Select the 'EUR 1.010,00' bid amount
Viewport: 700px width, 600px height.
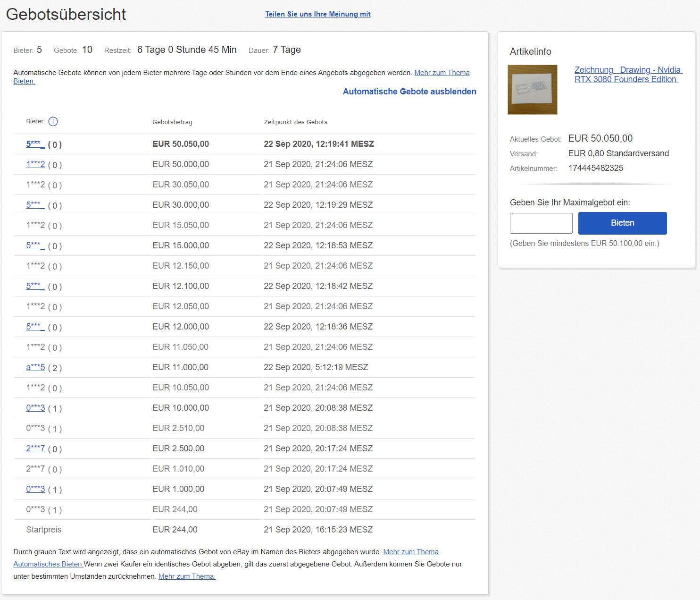click(x=178, y=469)
